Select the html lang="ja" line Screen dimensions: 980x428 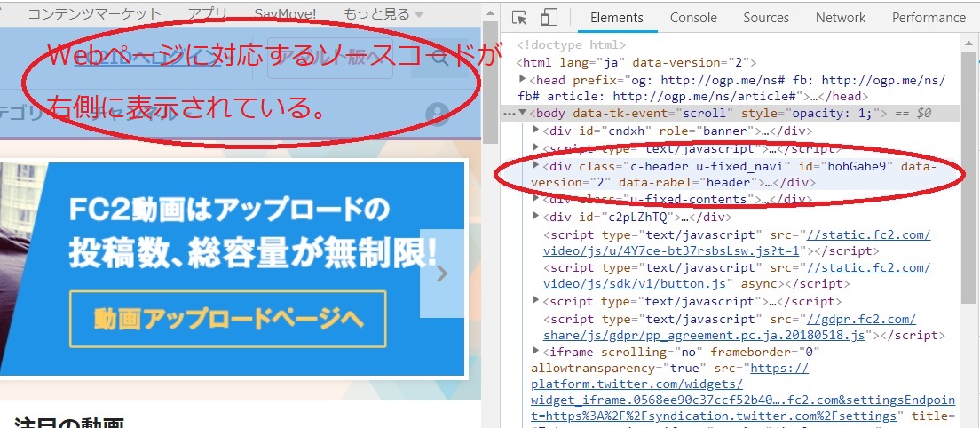tap(636, 62)
